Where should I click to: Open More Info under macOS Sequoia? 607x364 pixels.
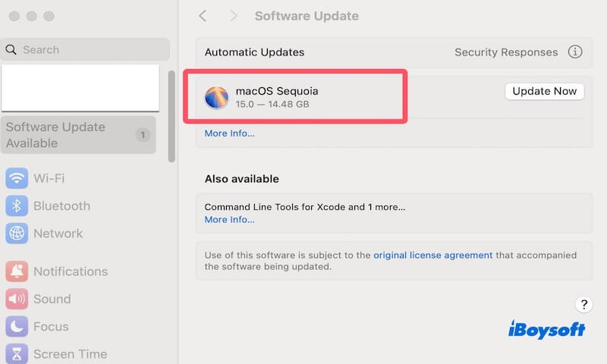(x=229, y=133)
